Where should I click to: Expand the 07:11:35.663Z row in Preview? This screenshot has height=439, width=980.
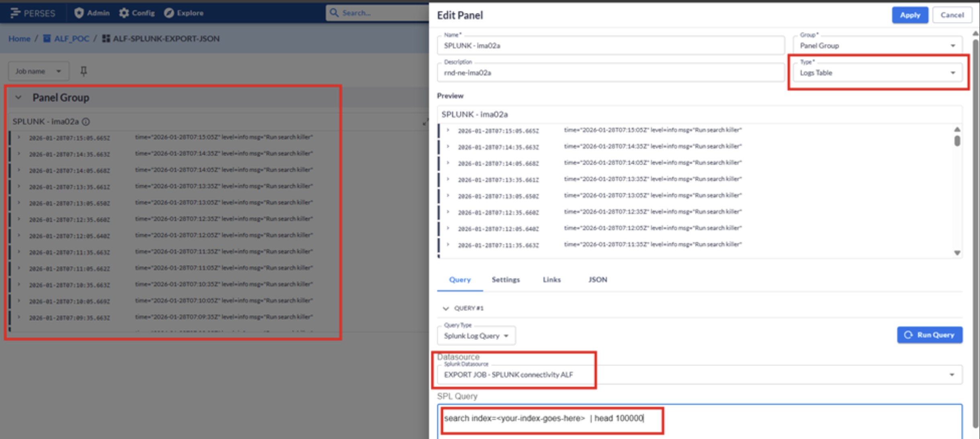point(448,245)
